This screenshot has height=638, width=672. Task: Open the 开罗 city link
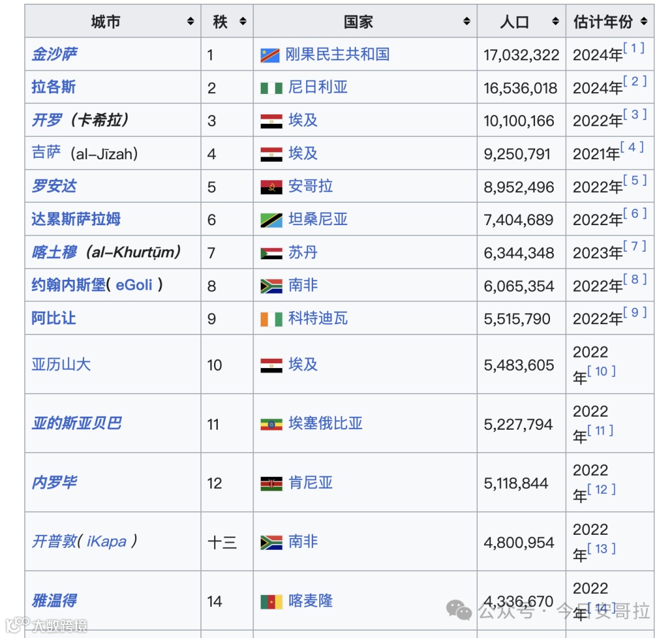click(47, 120)
